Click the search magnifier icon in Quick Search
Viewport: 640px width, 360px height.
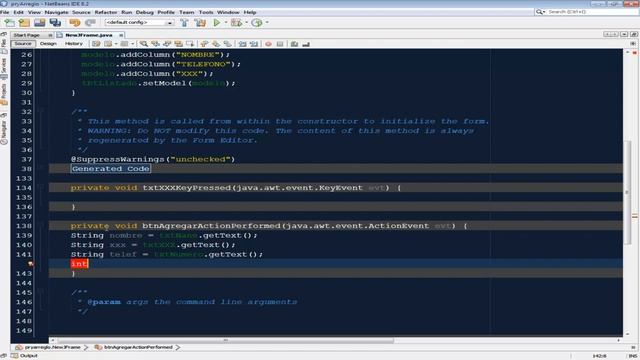click(x=539, y=12)
